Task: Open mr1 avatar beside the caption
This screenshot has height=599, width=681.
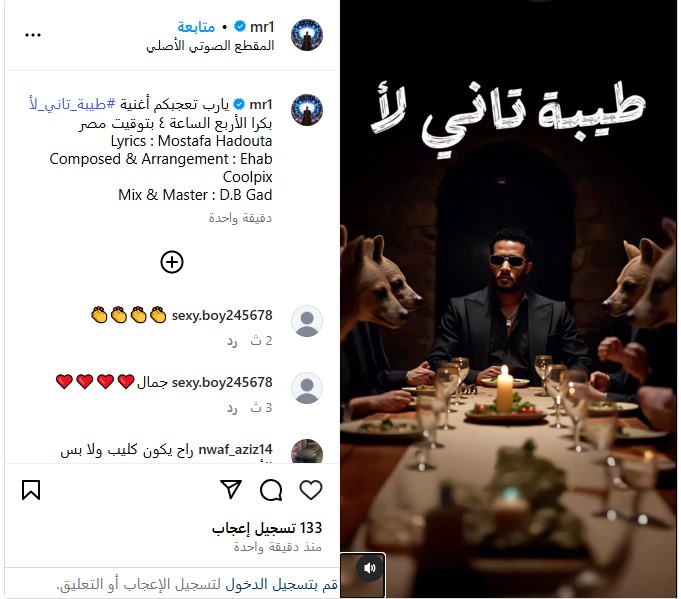Action: pos(307,110)
